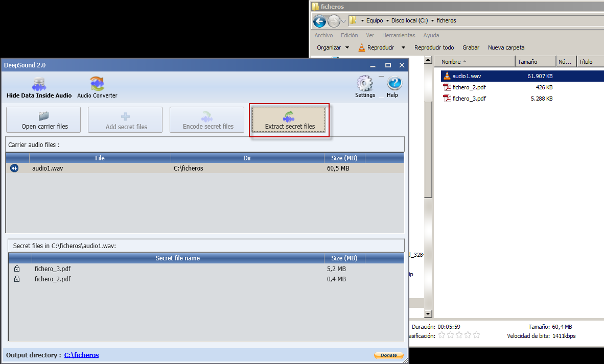
Task: Click Nueva carpeta in Explorer toolbar
Action: [506, 47]
